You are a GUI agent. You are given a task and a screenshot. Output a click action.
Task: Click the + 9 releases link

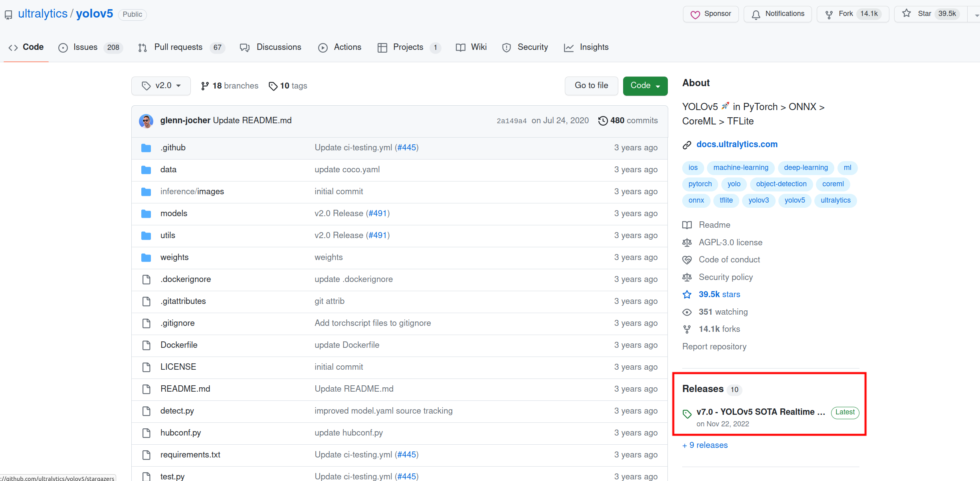tap(705, 446)
